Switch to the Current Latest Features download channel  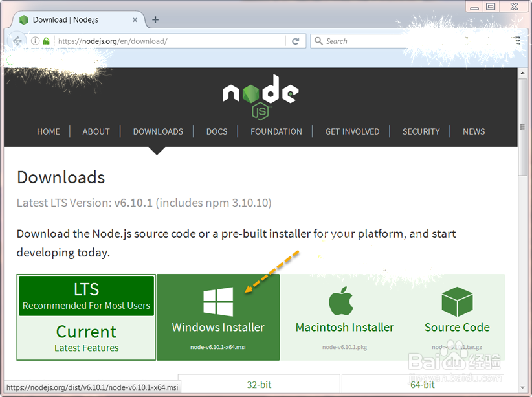click(85, 337)
